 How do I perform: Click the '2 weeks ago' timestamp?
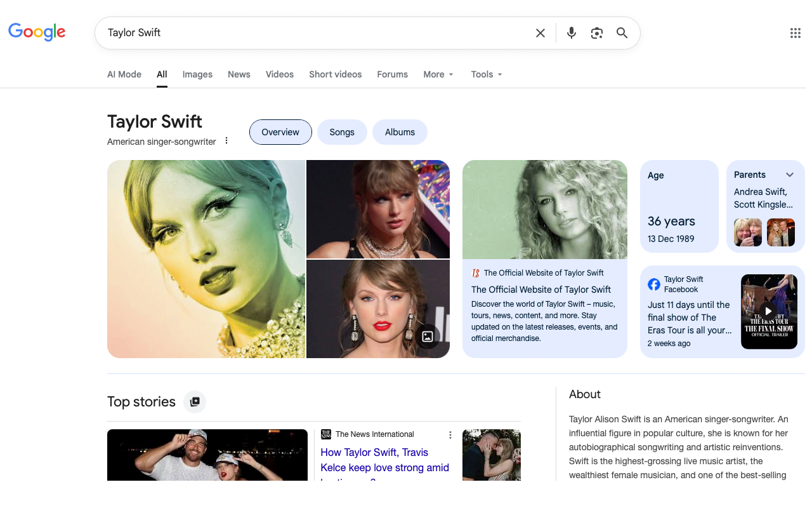tap(669, 344)
